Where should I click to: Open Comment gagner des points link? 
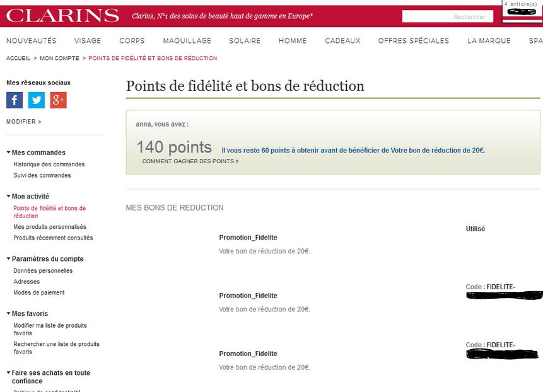190,161
